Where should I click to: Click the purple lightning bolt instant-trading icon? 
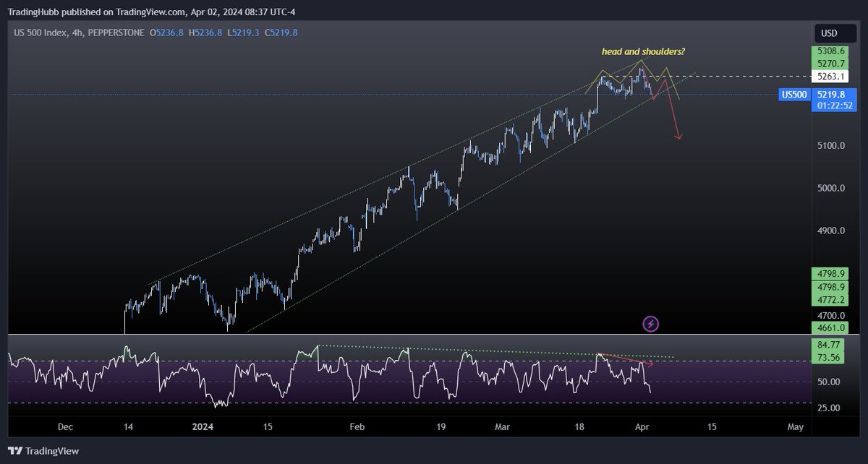650,324
